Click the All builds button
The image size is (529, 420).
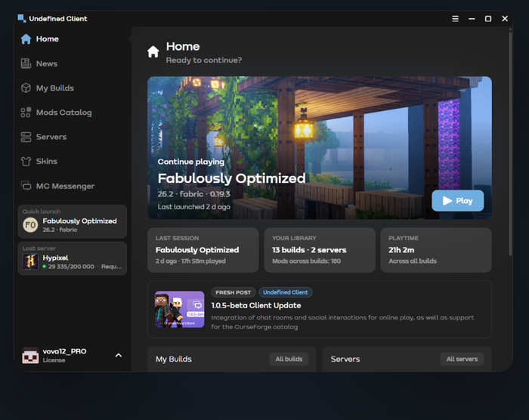[289, 359]
